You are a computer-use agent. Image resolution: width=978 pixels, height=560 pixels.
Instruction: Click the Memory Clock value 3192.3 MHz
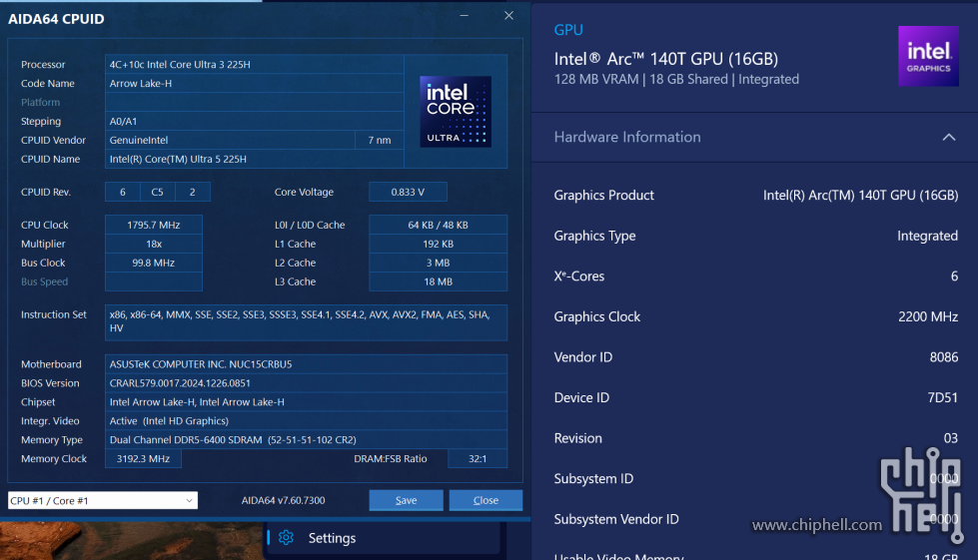(144, 458)
